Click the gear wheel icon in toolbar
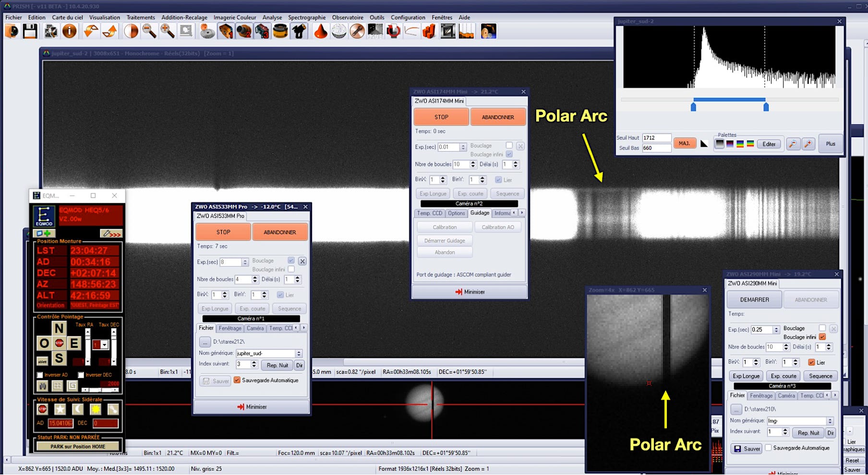868x475 pixels. click(207, 32)
